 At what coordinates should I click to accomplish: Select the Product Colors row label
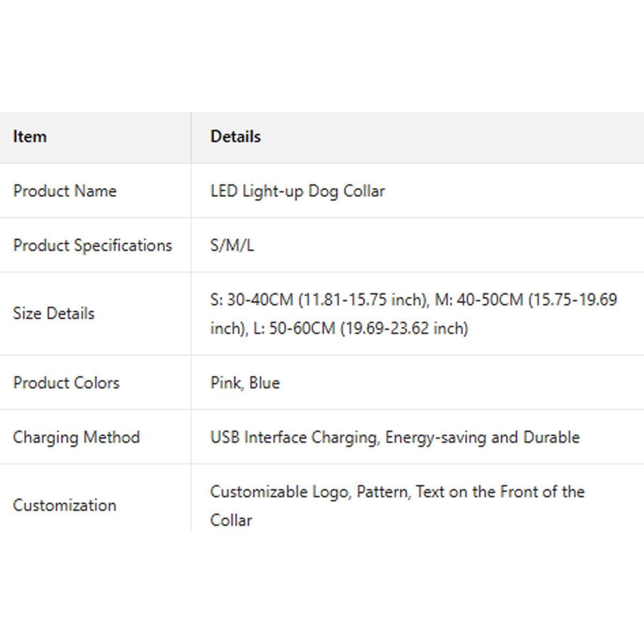(x=66, y=383)
